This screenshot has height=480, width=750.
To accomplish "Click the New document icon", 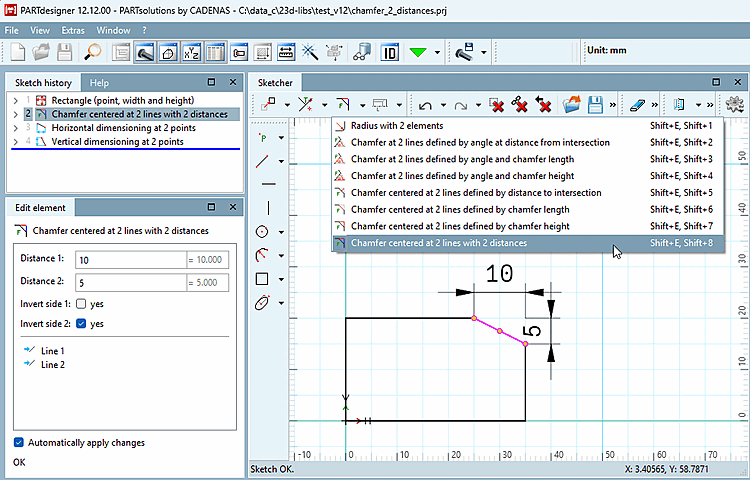I will click(x=18, y=52).
